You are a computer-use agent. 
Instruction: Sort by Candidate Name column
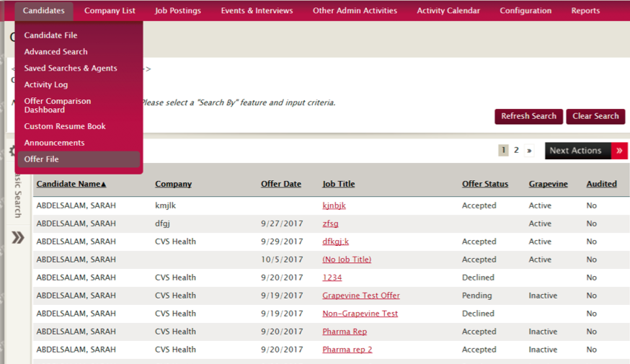(71, 184)
